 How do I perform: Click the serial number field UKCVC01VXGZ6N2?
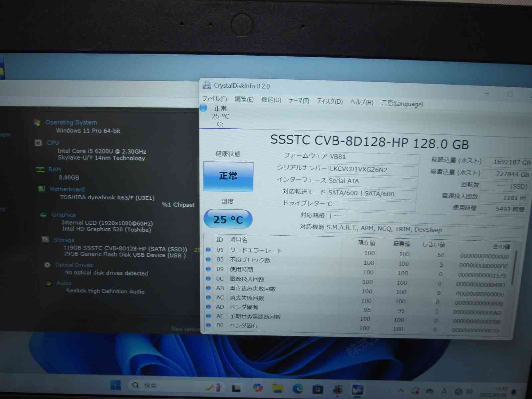pos(373,170)
